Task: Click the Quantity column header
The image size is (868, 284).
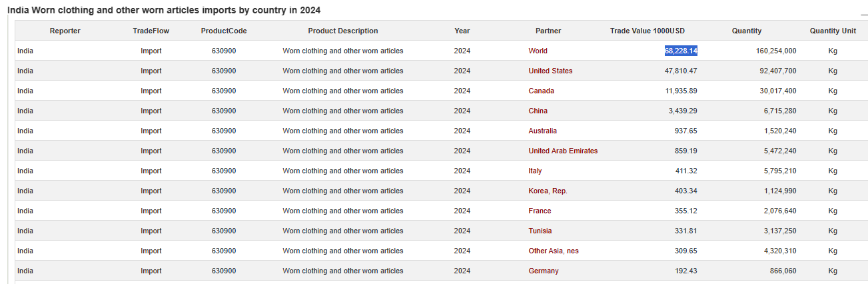Action: pos(746,31)
